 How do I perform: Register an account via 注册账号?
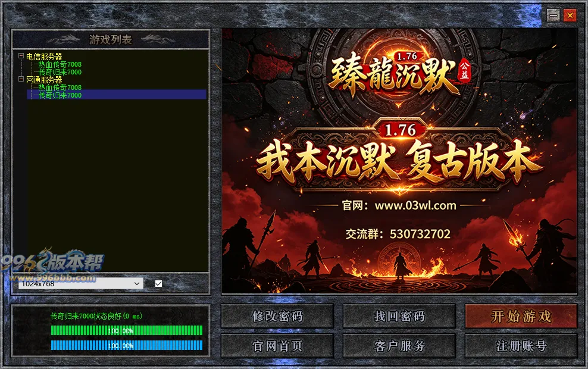[521, 346]
